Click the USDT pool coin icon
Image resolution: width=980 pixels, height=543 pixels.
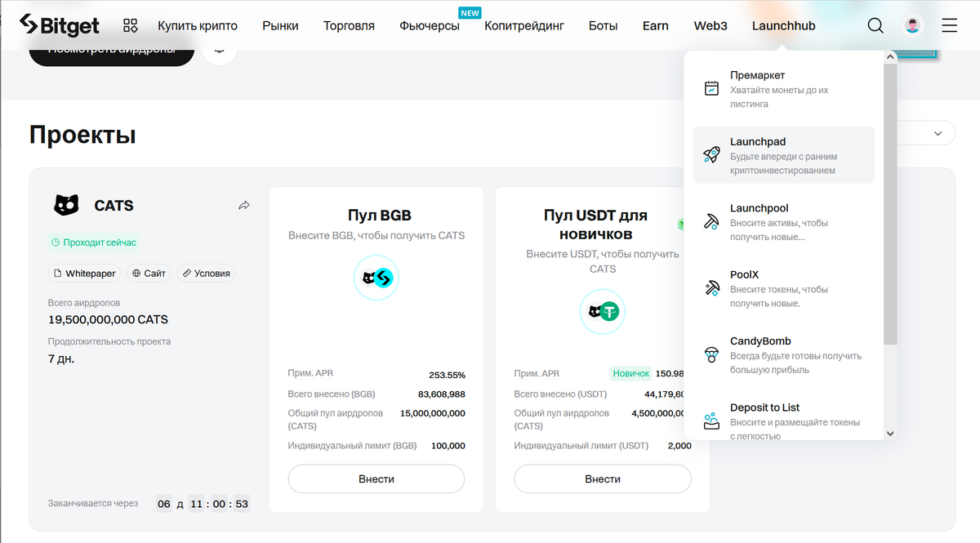pyautogui.click(x=603, y=311)
